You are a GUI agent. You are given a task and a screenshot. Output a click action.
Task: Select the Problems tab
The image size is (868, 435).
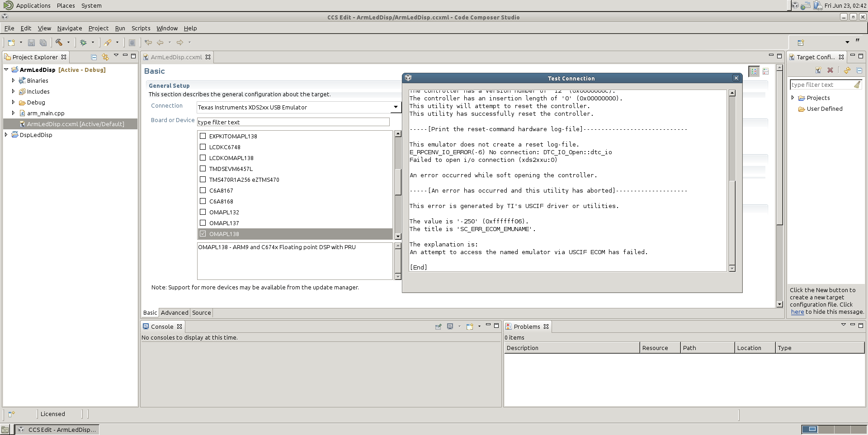(527, 326)
